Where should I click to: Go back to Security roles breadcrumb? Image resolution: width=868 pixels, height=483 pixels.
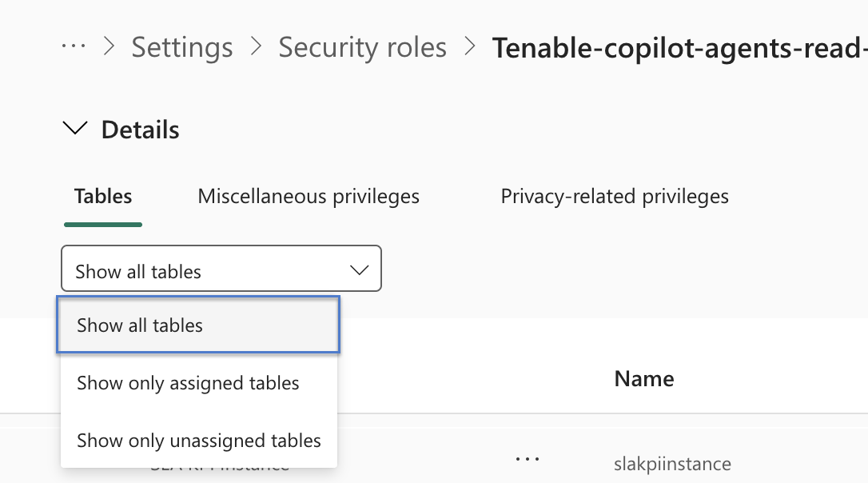click(362, 47)
